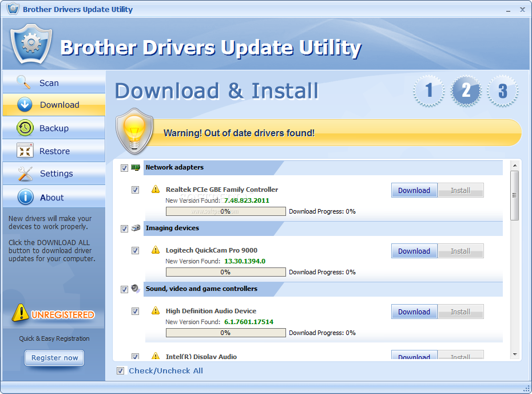Screen dimensions: 532x394
Task: Click the yellow UNREGISTERED warning triangle
Action: pos(21,313)
